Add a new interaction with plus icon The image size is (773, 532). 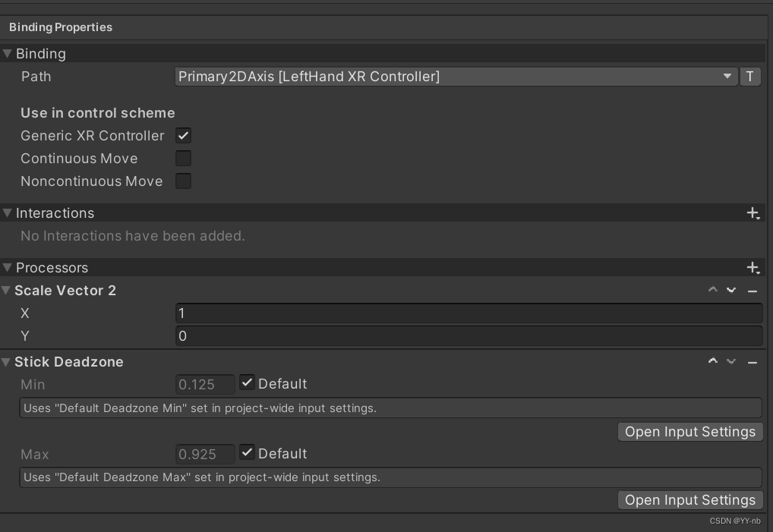click(752, 213)
